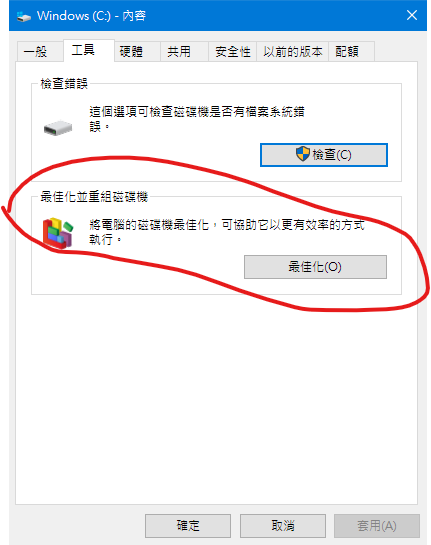This screenshot has height=545, width=431.
Task: Cancel the dialog with 取消
Action: [x=283, y=526]
